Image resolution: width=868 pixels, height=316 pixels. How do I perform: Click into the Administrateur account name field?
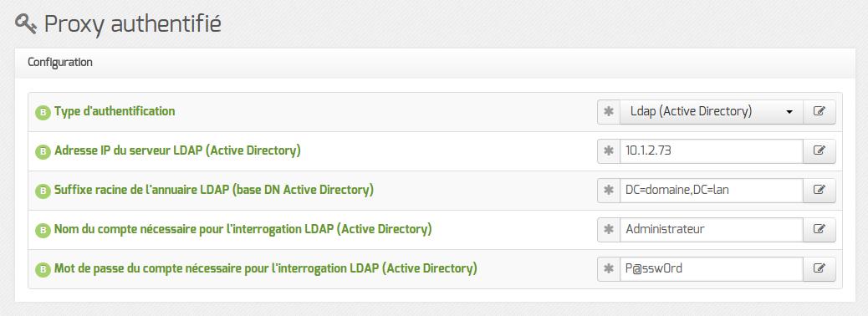712,230
